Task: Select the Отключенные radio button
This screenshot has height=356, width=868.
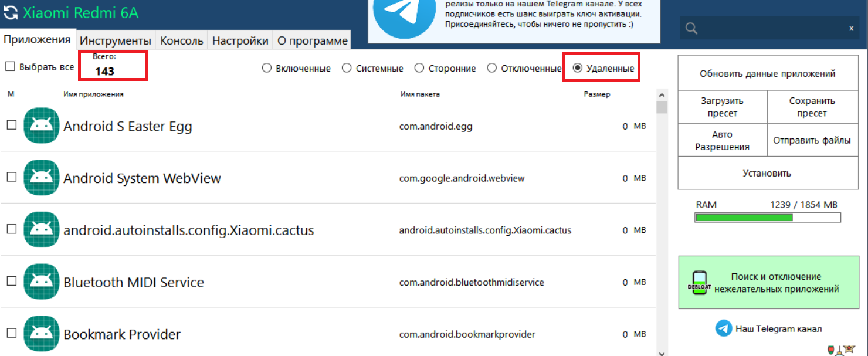Action: pos(492,68)
